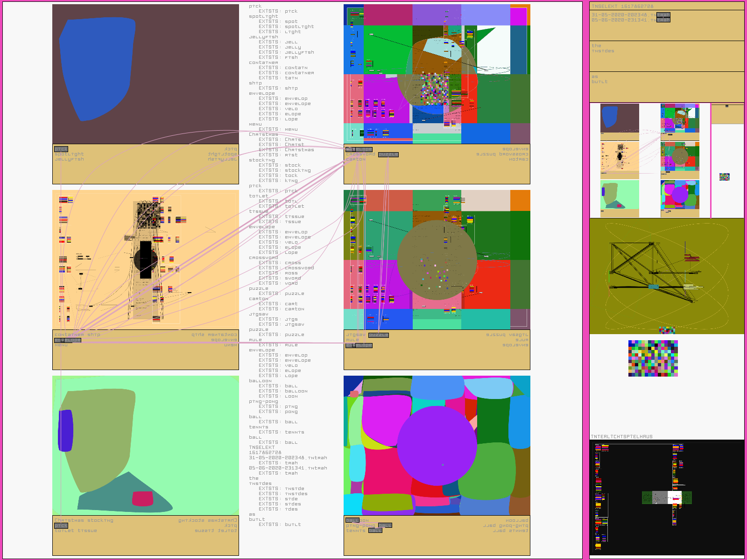Click the small noise-pixel square in the right strip

(724, 177)
